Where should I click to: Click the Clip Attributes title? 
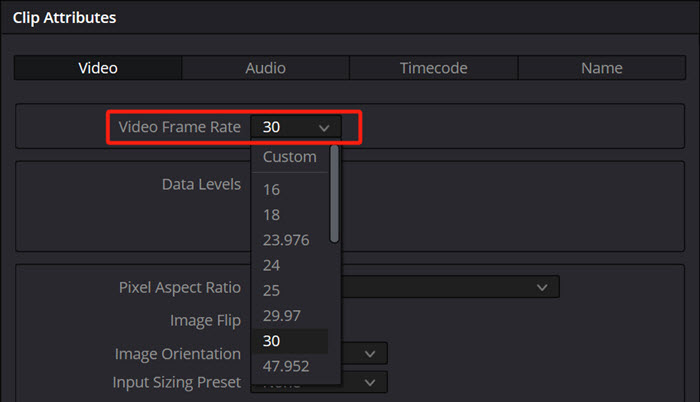(64, 18)
